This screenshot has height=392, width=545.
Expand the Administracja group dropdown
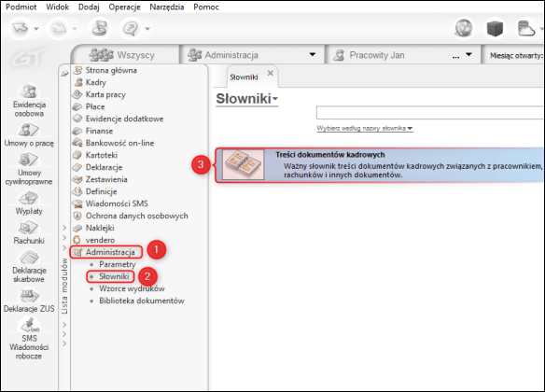point(312,54)
